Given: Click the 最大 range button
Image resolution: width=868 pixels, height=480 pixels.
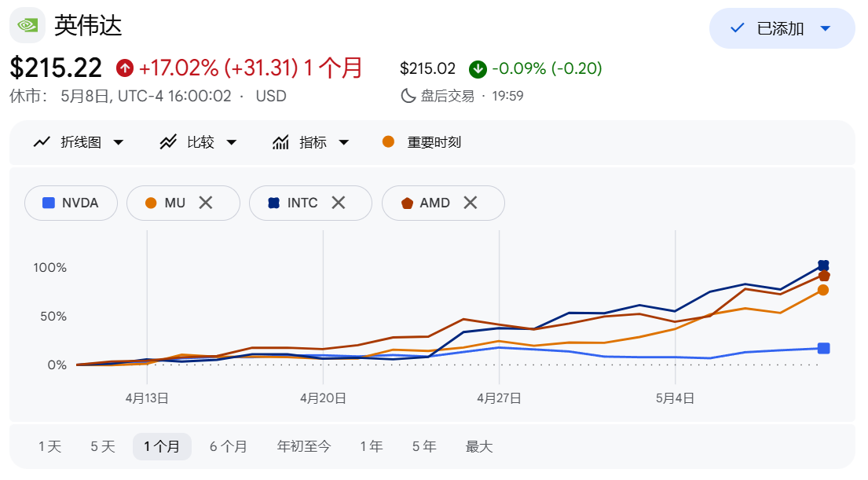Looking at the screenshot, I should (x=479, y=446).
